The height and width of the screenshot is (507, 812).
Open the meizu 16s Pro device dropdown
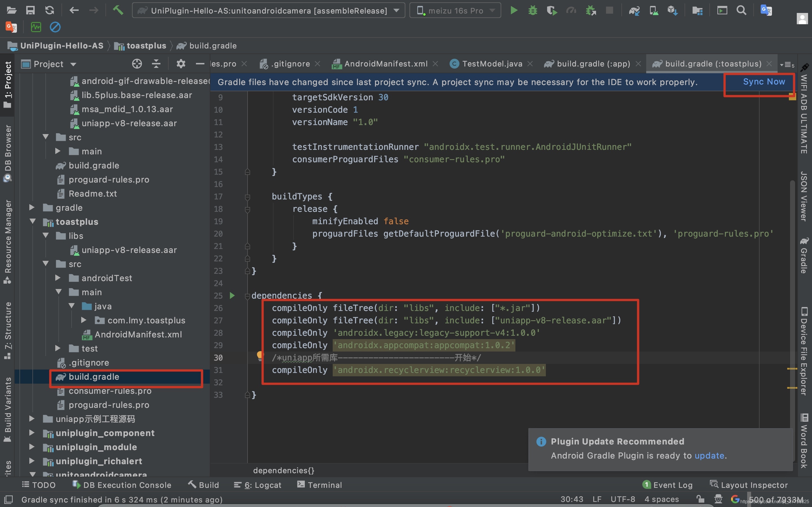(455, 11)
